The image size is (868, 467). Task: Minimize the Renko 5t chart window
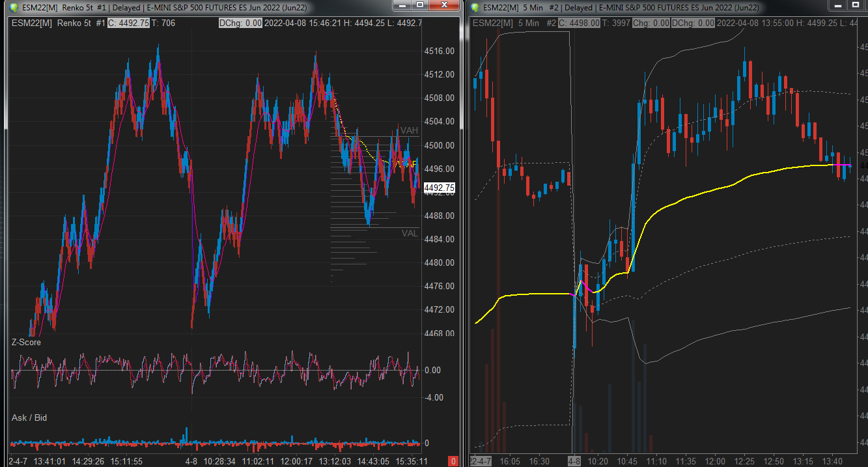[x=401, y=6]
